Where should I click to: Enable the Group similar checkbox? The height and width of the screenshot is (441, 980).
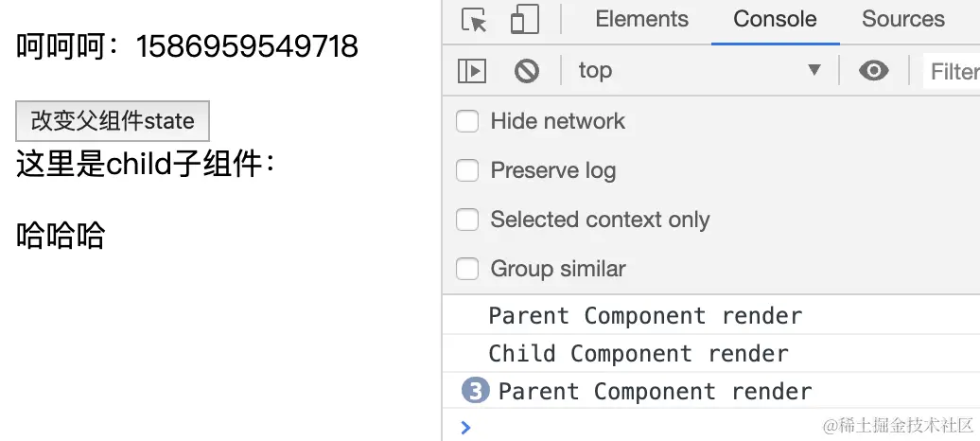467,269
